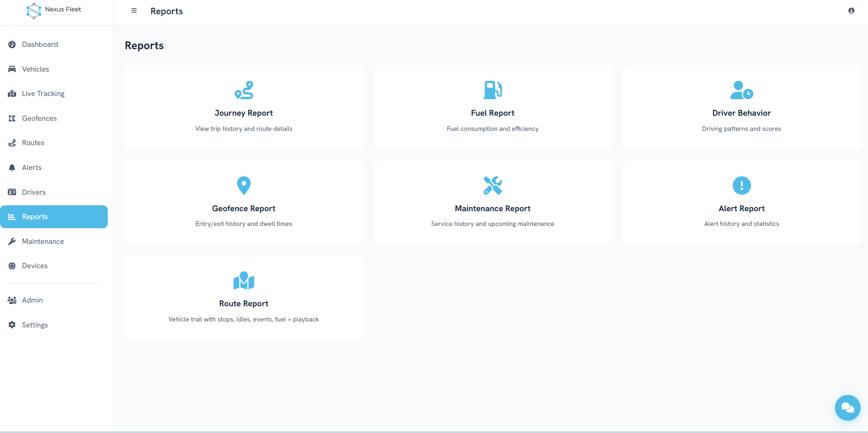Viewport: 868px width, 433px height.
Task: Click the Geofences flag icon in sidebar
Action: (x=12, y=118)
